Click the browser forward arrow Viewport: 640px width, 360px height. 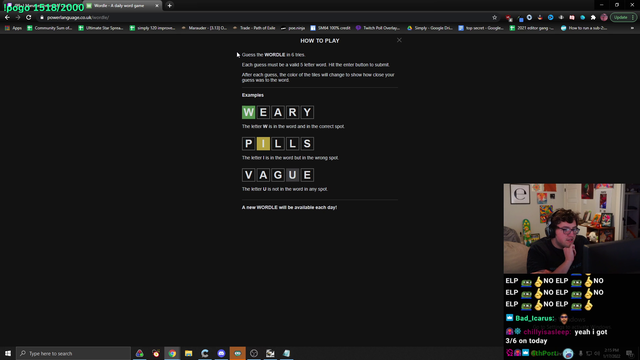pyautogui.click(x=18, y=18)
